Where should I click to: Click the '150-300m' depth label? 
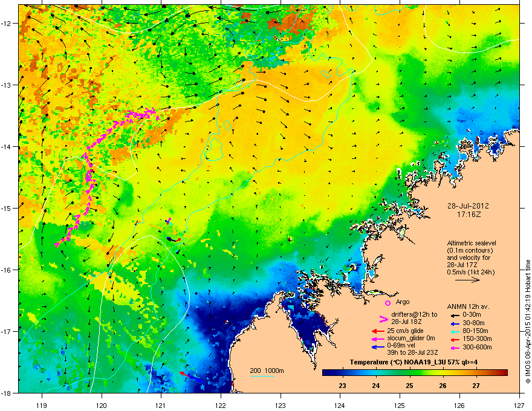(477, 338)
